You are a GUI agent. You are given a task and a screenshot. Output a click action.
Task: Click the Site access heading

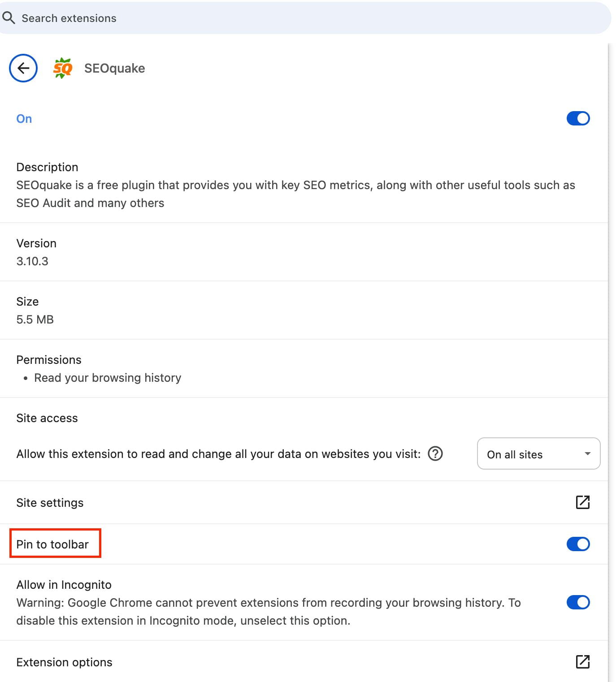[x=47, y=418]
